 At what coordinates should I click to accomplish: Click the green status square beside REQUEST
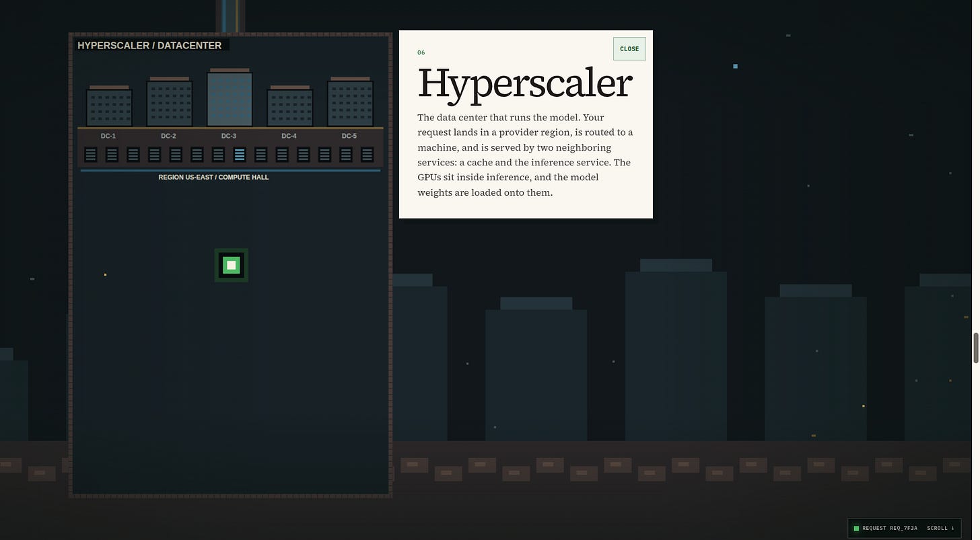[856, 529]
